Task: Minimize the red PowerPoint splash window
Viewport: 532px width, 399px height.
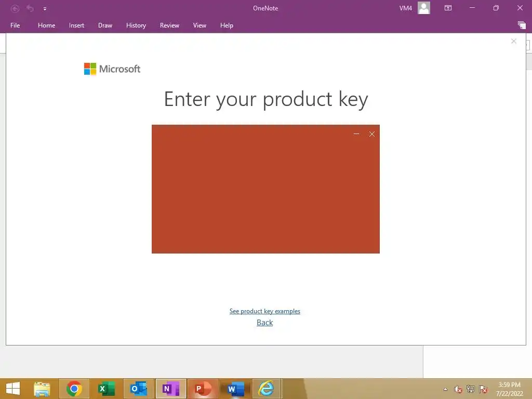Action: coord(356,134)
